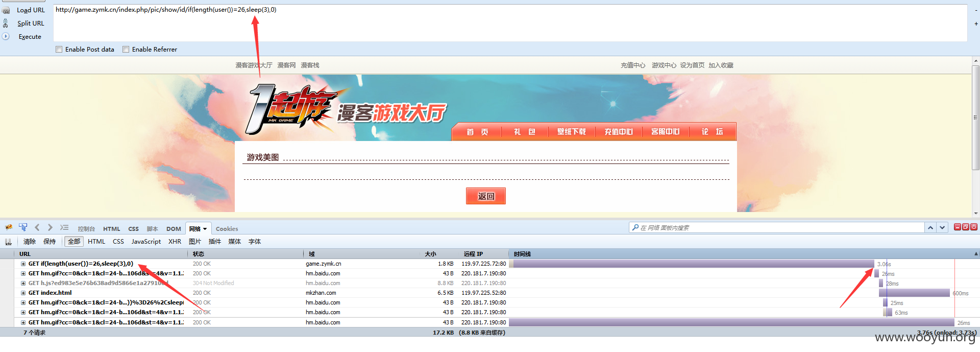Expand the GET if(length(user())=26 request
The height and width of the screenshot is (352, 980).
23,264
